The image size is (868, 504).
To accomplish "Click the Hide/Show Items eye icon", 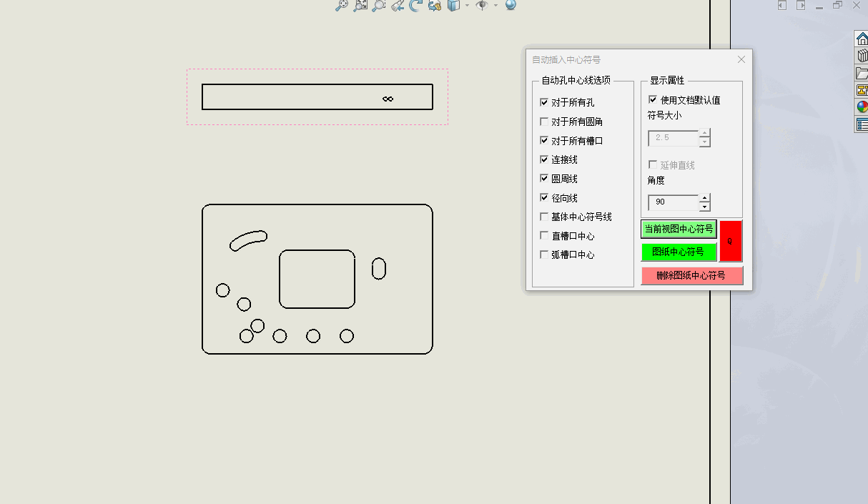I will (482, 5).
